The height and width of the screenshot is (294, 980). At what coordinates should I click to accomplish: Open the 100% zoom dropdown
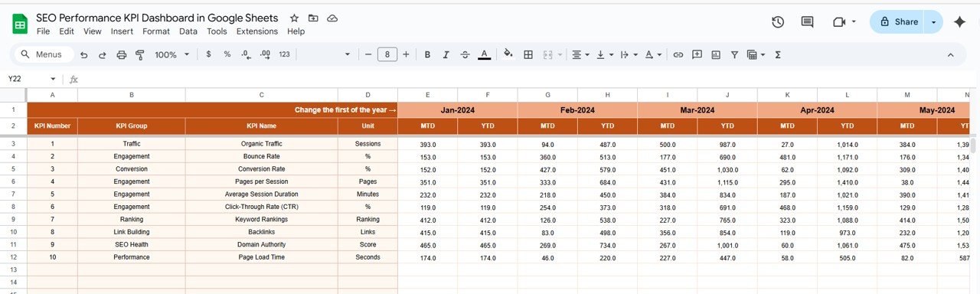tap(172, 54)
